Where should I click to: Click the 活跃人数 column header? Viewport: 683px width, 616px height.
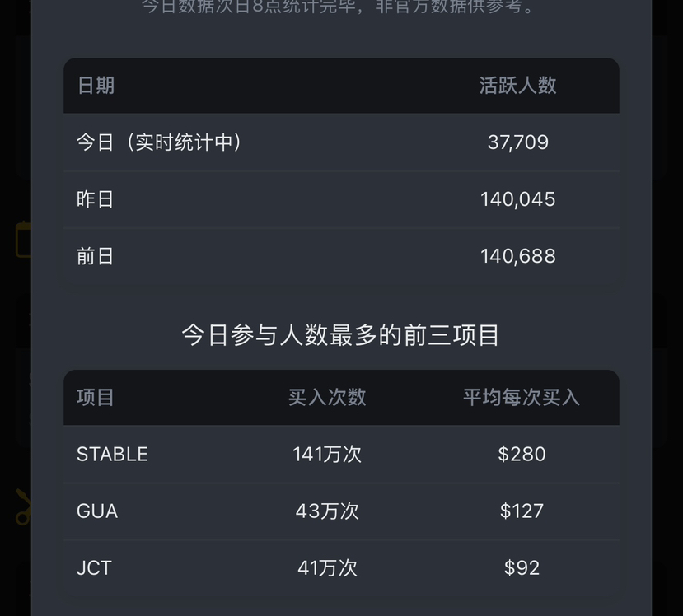(517, 86)
